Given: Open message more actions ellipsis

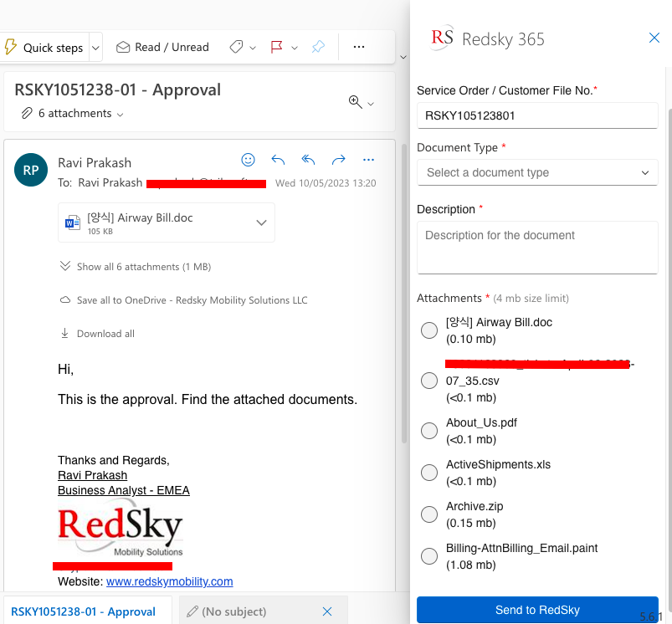Looking at the screenshot, I should click(x=368, y=160).
